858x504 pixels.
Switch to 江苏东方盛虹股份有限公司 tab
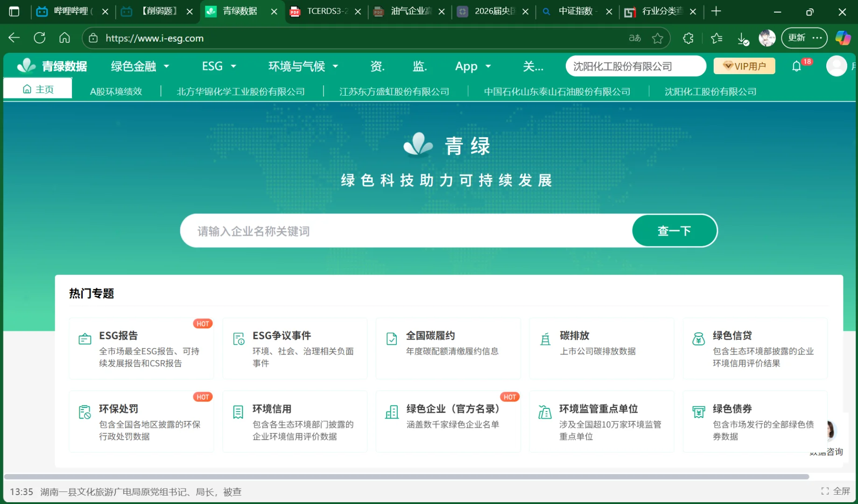click(x=394, y=91)
